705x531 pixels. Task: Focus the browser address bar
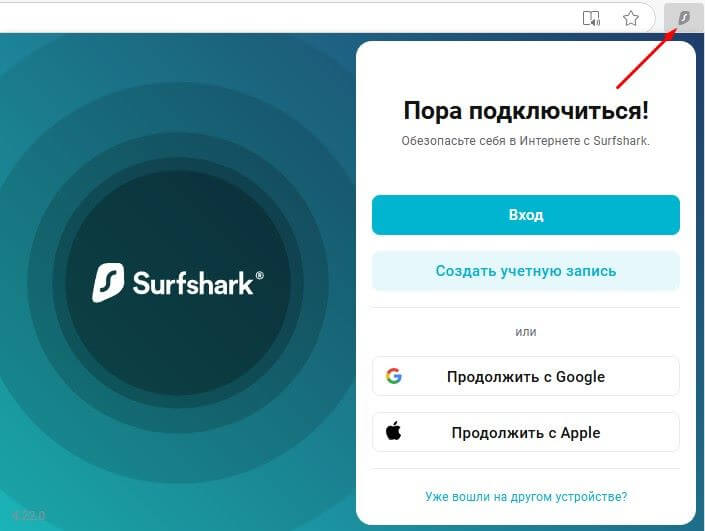point(288,18)
